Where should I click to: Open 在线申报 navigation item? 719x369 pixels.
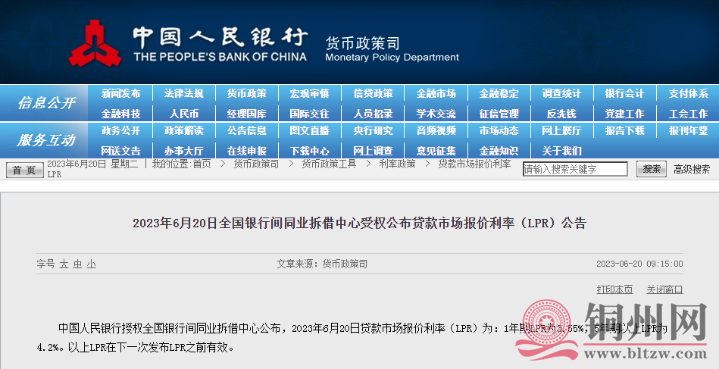pos(247,150)
